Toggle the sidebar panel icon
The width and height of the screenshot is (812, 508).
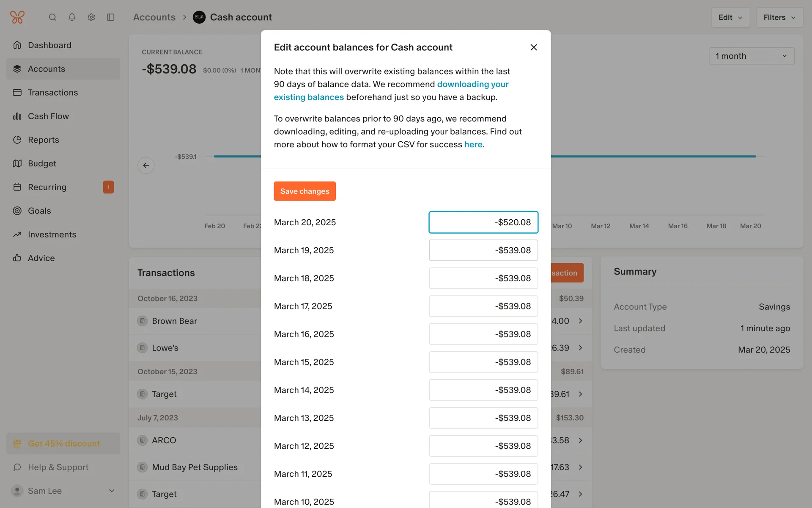(111, 17)
